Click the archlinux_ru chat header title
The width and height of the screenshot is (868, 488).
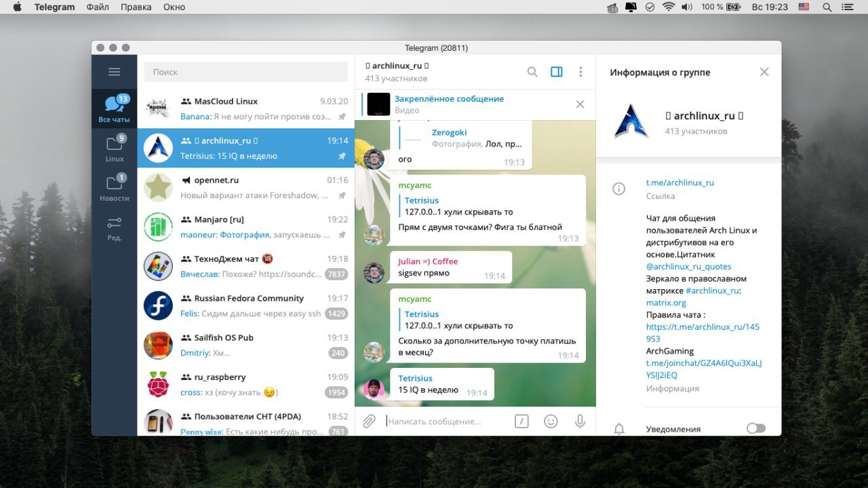tap(397, 66)
